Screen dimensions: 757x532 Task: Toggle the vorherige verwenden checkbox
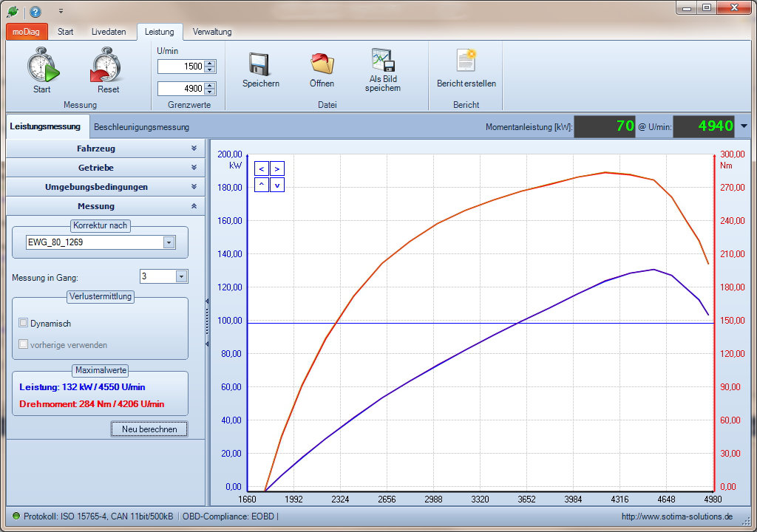point(23,344)
